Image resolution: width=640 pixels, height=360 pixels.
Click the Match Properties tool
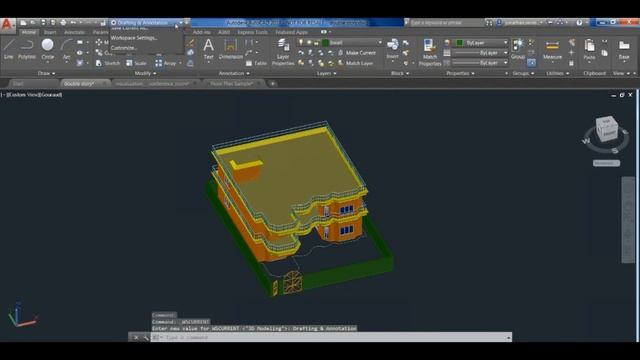coord(430,52)
